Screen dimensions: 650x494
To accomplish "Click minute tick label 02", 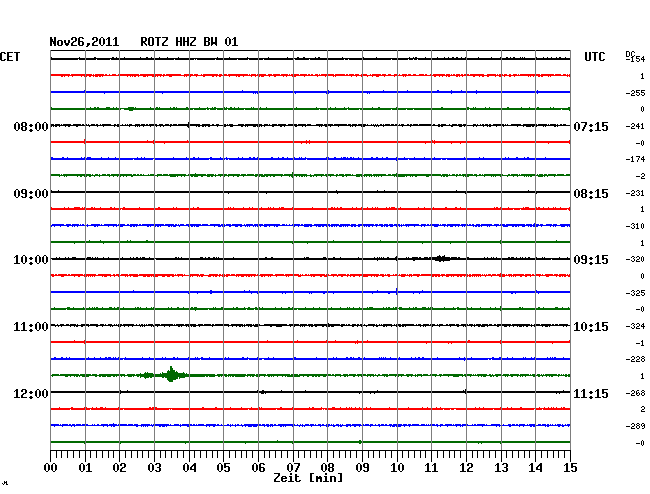I will (119, 468).
